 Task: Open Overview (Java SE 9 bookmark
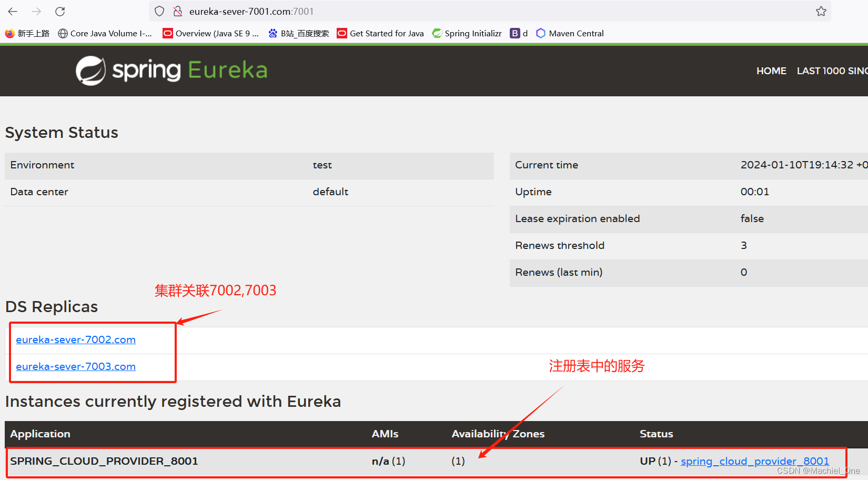coord(211,33)
